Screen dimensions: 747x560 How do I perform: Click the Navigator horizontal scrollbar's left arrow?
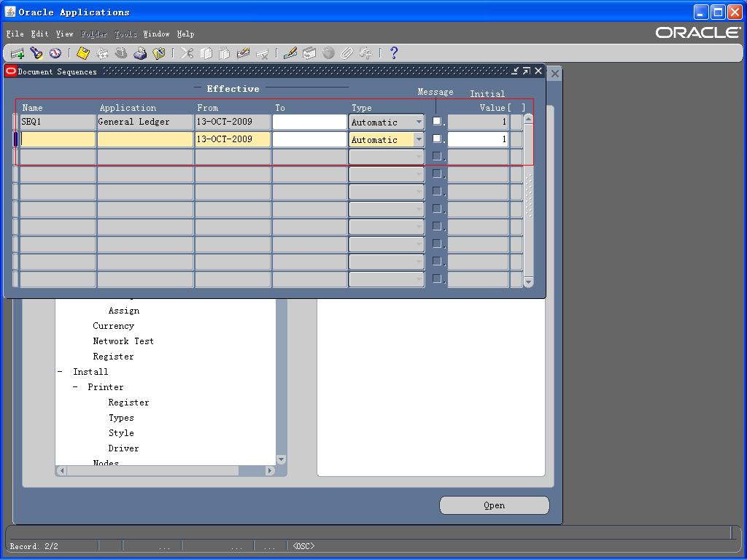coord(61,470)
